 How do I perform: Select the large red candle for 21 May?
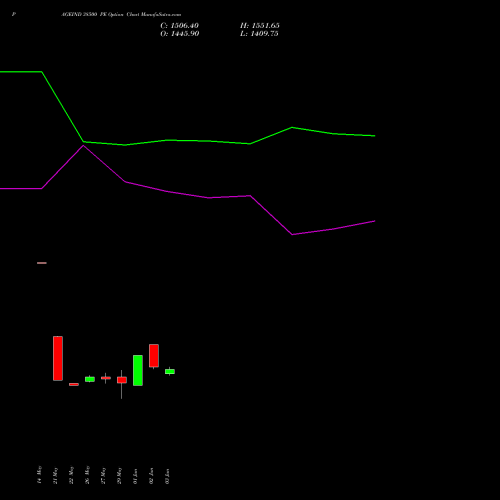[x=58, y=358]
